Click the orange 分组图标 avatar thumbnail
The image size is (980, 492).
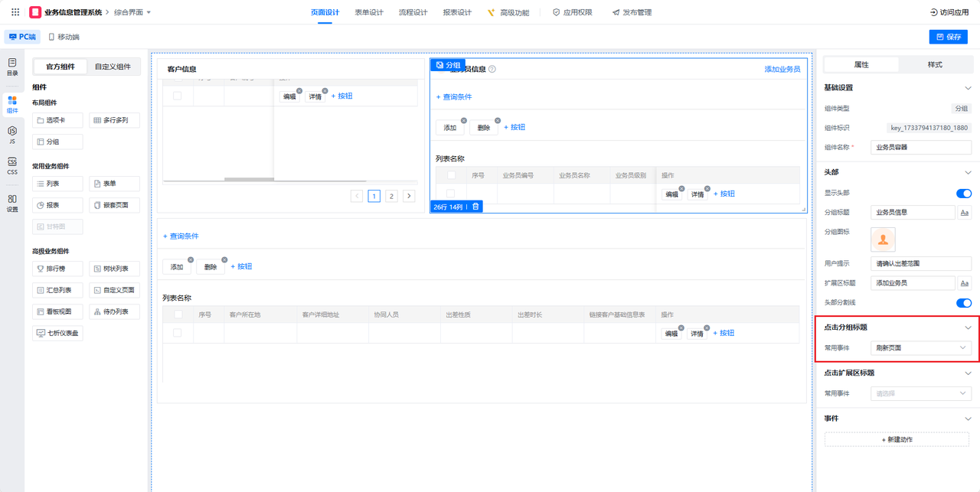click(884, 239)
